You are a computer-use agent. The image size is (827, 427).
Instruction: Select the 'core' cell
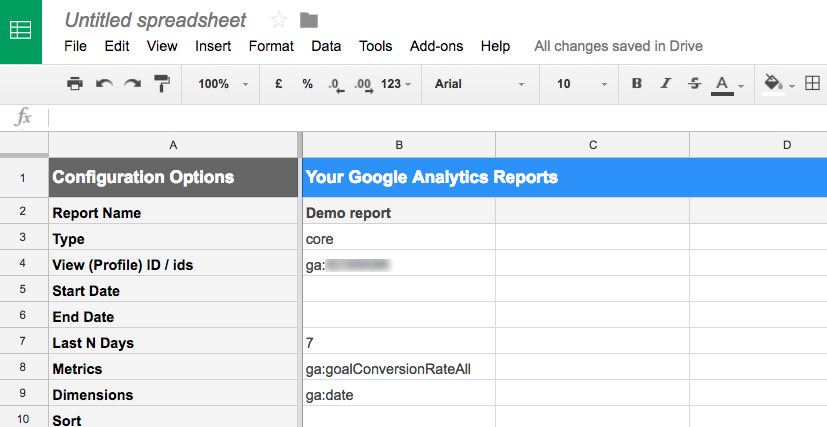[x=399, y=237]
